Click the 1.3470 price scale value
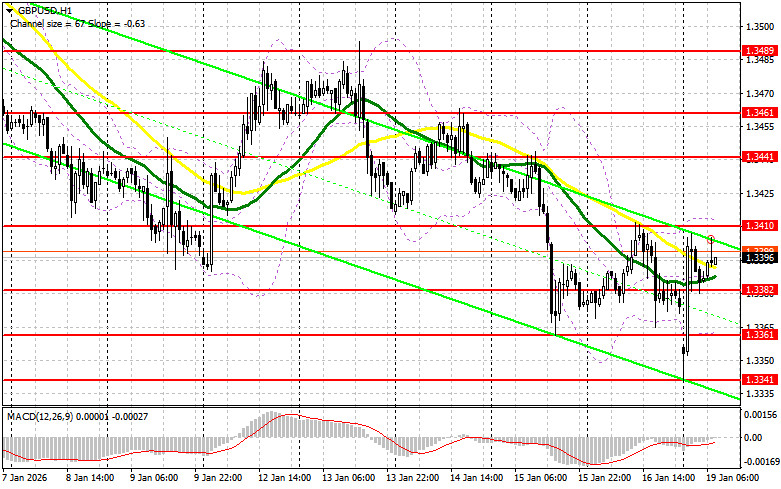This screenshot has height=489, width=781. click(x=760, y=93)
